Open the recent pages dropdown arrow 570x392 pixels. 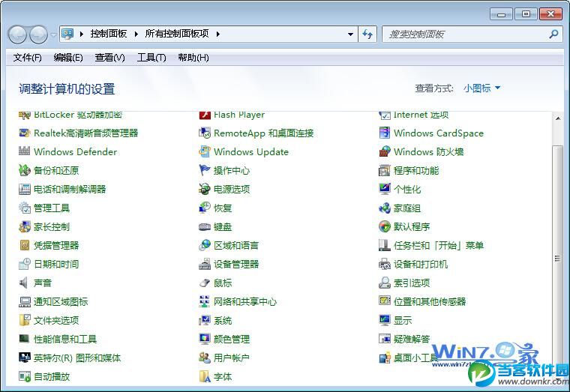pyautogui.click(x=53, y=35)
